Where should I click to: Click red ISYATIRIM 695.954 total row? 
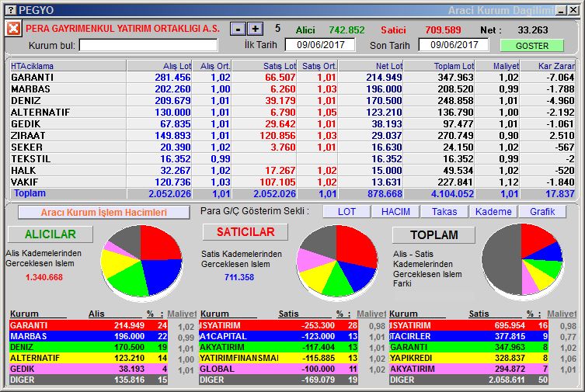pos(468,325)
